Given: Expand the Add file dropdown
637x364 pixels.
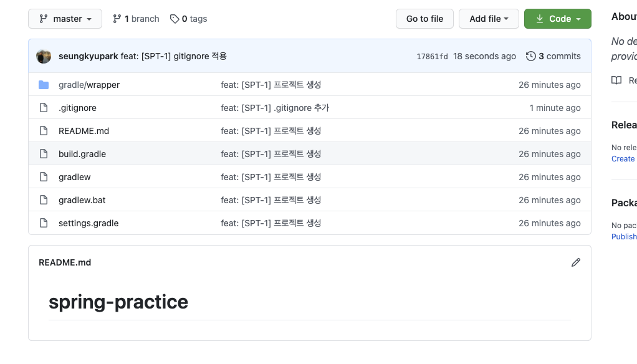Looking at the screenshot, I should pyautogui.click(x=489, y=19).
